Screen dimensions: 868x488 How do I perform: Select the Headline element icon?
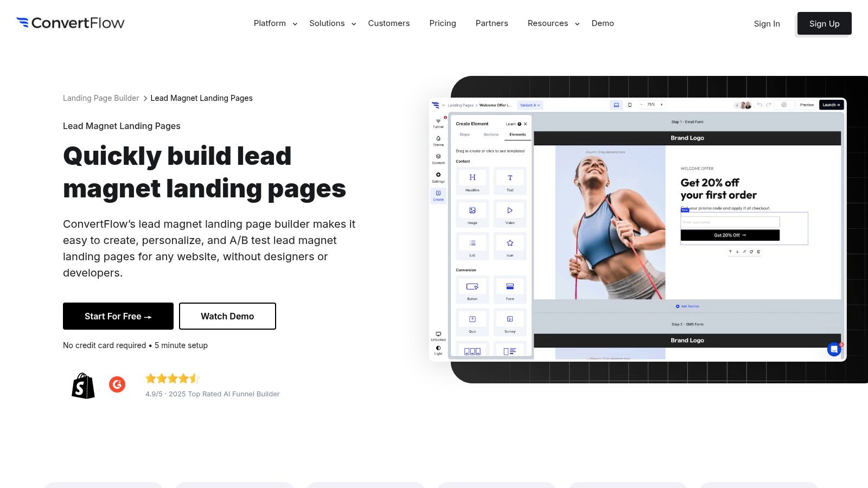pyautogui.click(x=473, y=178)
